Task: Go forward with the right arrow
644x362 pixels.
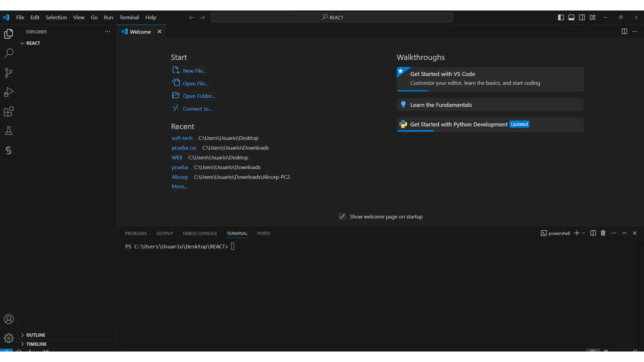Action: [x=202, y=18]
